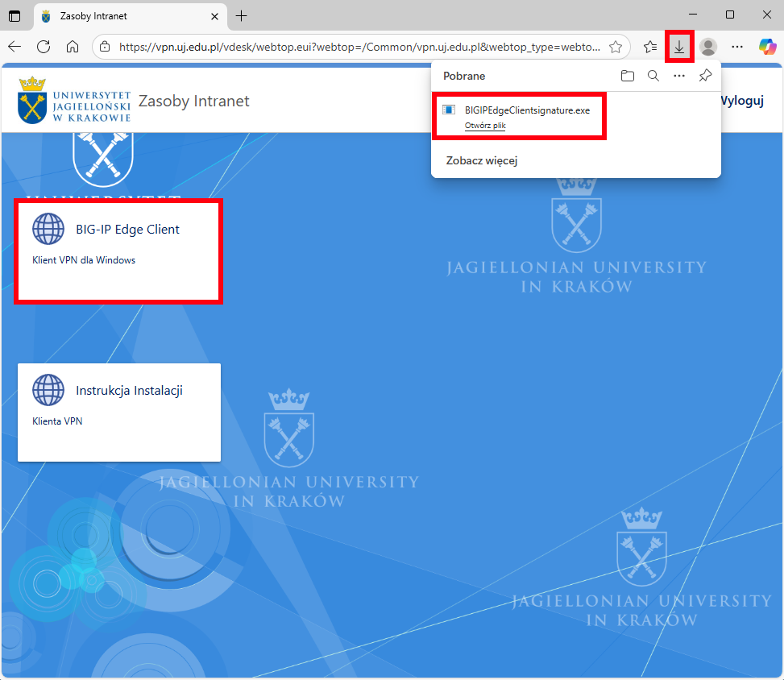
Task: Open more options in the Pobrane panel
Action: [x=679, y=76]
